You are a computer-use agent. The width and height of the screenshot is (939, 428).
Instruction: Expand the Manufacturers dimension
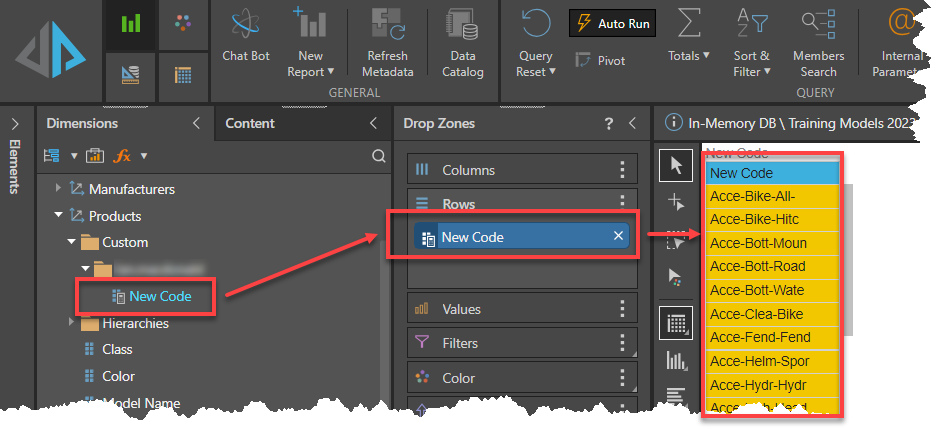(x=59, y=188)
